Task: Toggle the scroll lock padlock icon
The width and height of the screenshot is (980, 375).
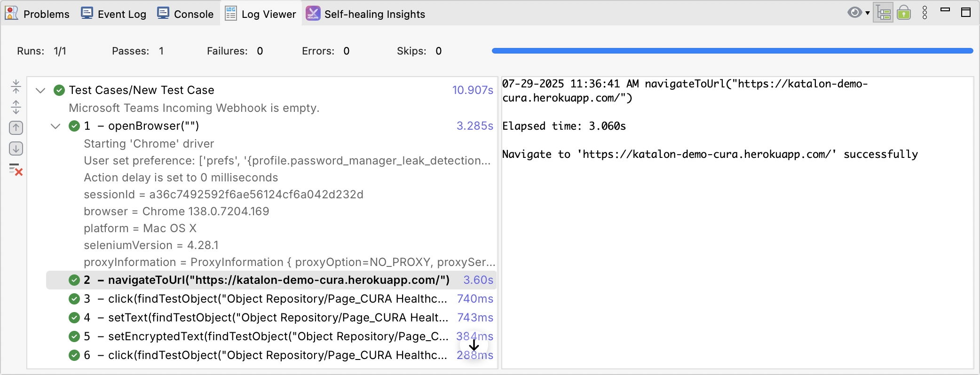Action: pos(903,13)
